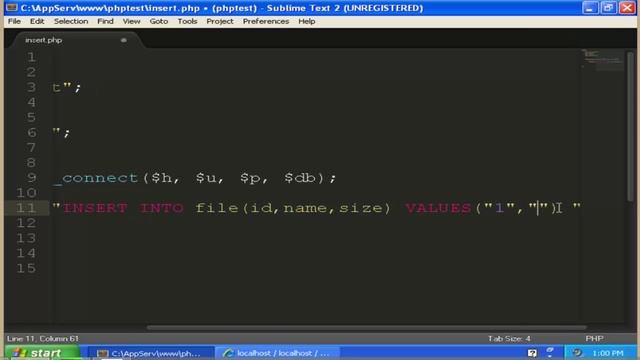Click line number 15 in gutter
Image resolution: width=640 pixels, height=360 pixels.
click(26, 268)
